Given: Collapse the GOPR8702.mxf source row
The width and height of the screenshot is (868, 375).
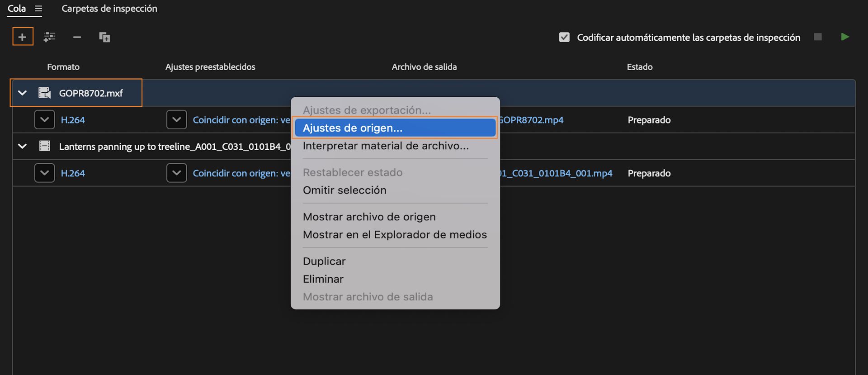Looking at the screenshot, I should pyautogui.click(x=22, y=93).
